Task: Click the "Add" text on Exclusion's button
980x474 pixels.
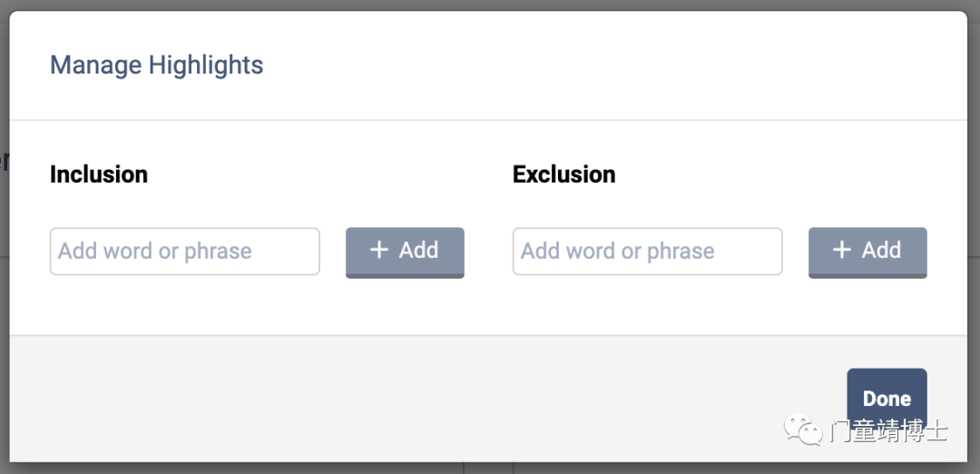Action: (x=881, y=251)
